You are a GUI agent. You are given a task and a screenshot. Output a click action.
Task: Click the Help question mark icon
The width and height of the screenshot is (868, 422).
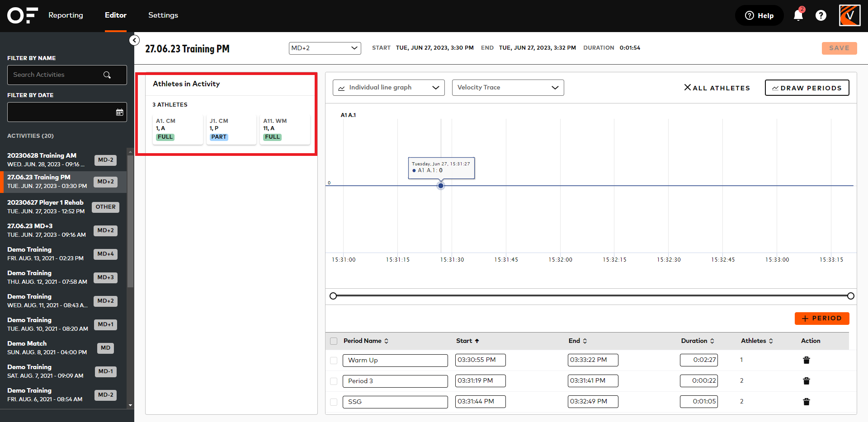tap(821, 15)
